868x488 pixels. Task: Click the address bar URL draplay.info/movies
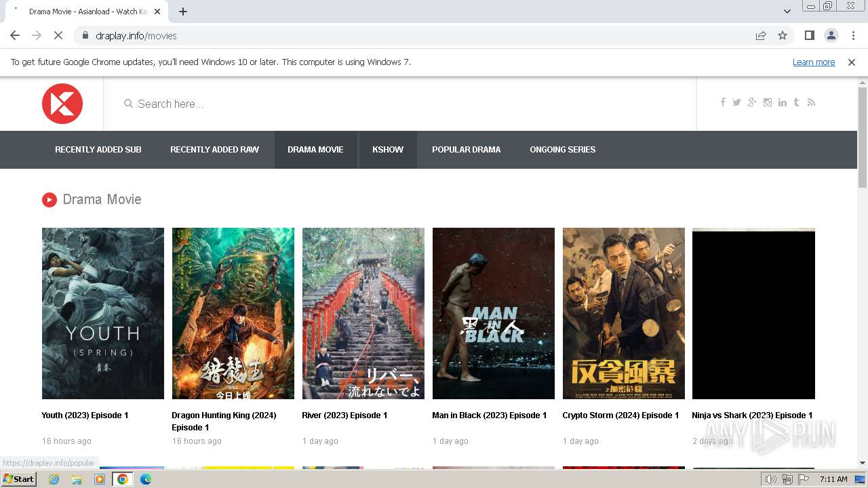[136, 36]
